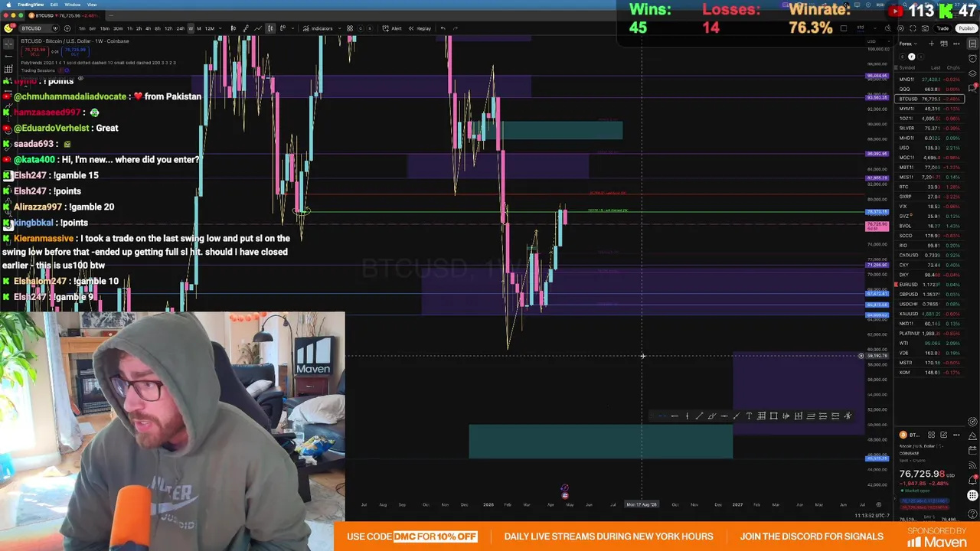Click the red SELL price button
The width and height of the screenshot is (980, 551).
pos(35,51)
